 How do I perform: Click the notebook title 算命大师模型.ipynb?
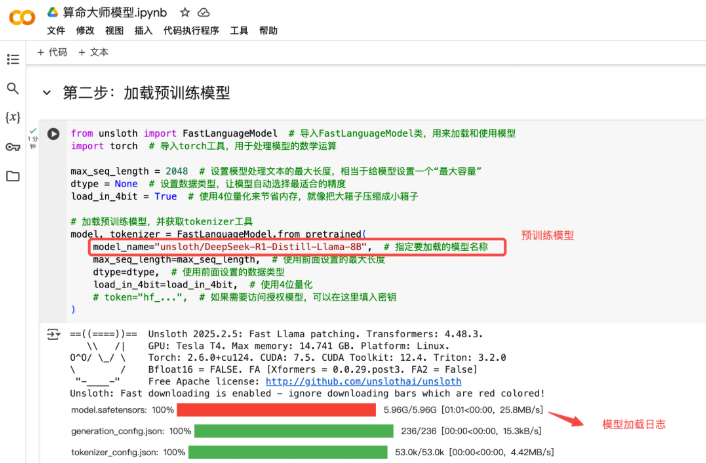pos(115,13)
